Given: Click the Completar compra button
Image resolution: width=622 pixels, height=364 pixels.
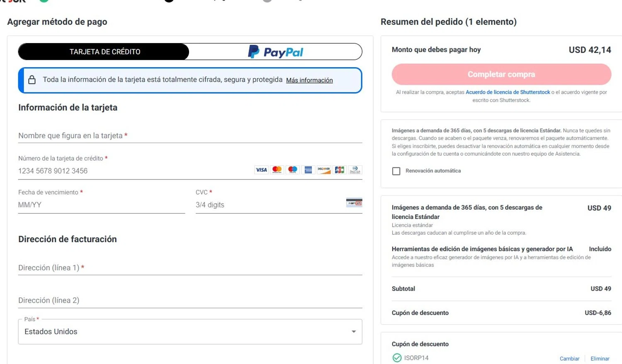Looking at the screenshot, I should (501, 74).
